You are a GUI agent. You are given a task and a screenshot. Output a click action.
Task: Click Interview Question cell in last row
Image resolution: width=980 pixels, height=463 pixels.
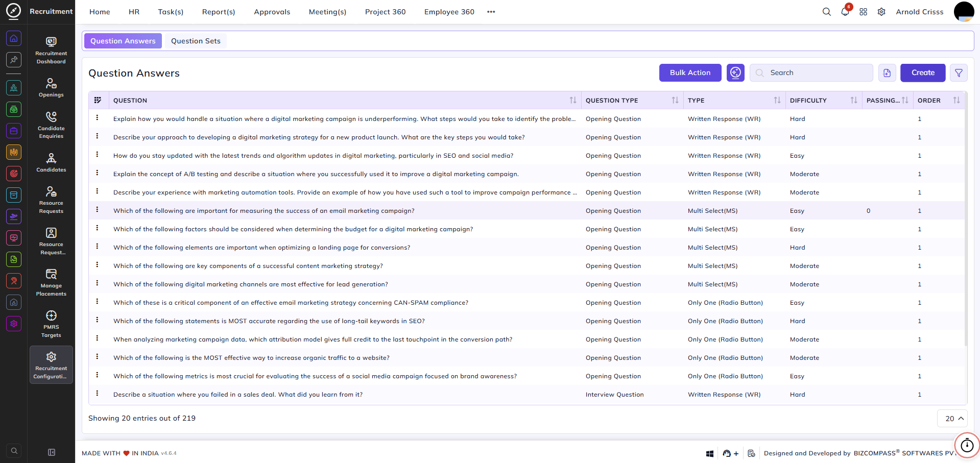click(614, 395)
